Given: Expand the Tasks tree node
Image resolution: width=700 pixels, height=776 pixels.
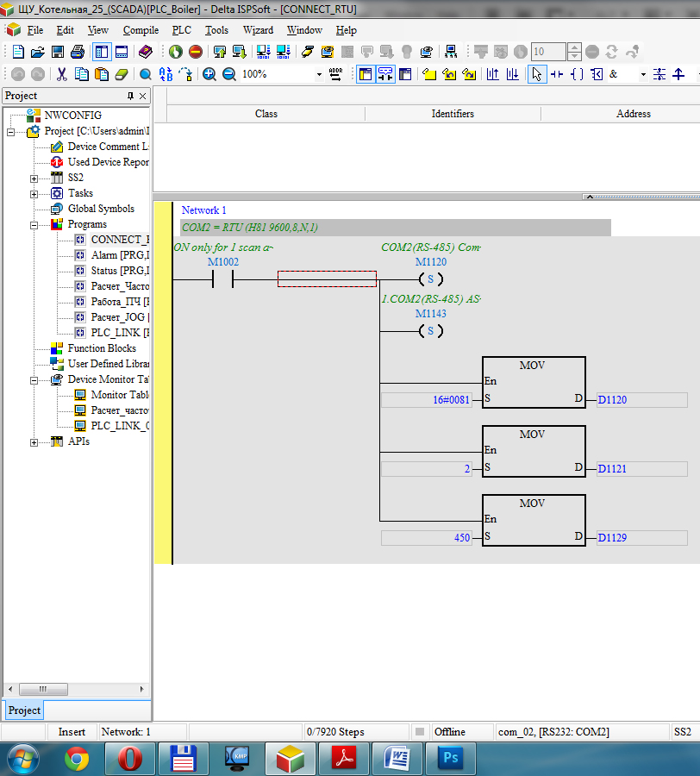Looking at the screenshot, I should click(34, 194).
